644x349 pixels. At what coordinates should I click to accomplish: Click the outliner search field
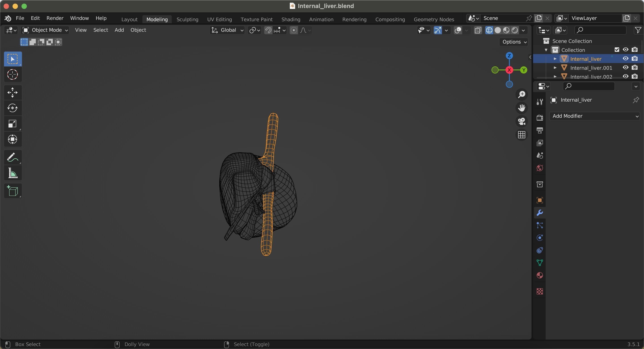coord(600,30)
